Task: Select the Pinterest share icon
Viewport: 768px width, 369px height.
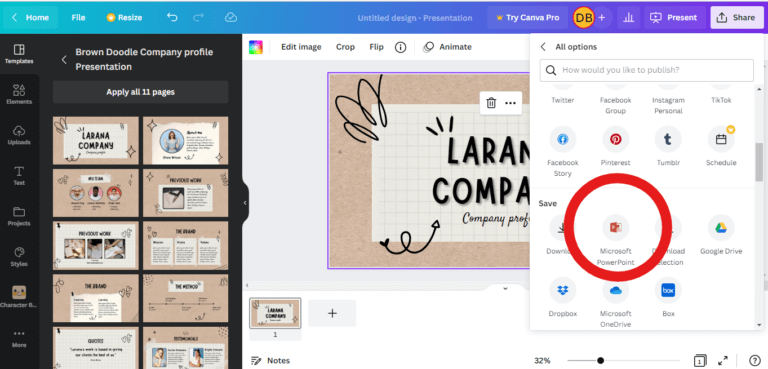Action: point(616,139)
